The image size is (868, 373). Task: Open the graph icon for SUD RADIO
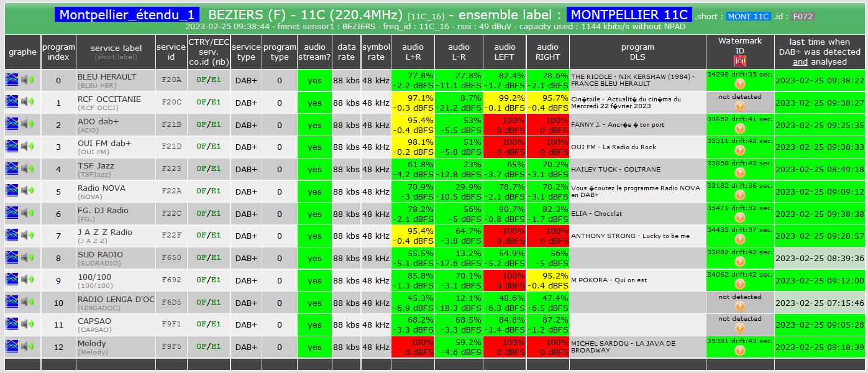[x=12, y=257]
